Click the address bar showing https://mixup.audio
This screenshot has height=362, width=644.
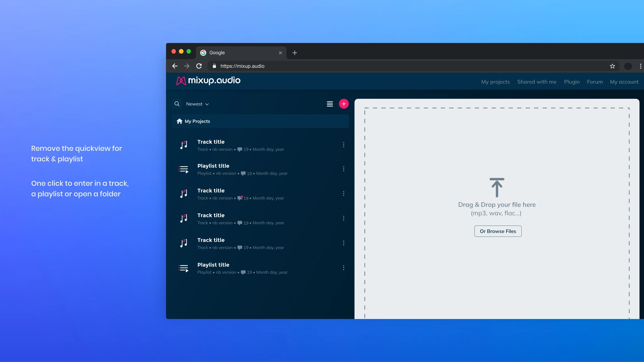[413, 66]
